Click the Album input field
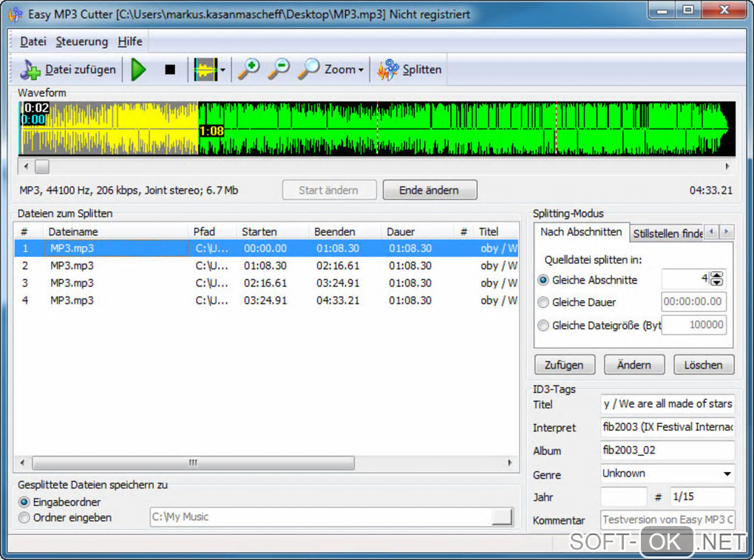This screenshot has width=754, height=560. click(668, 450)
